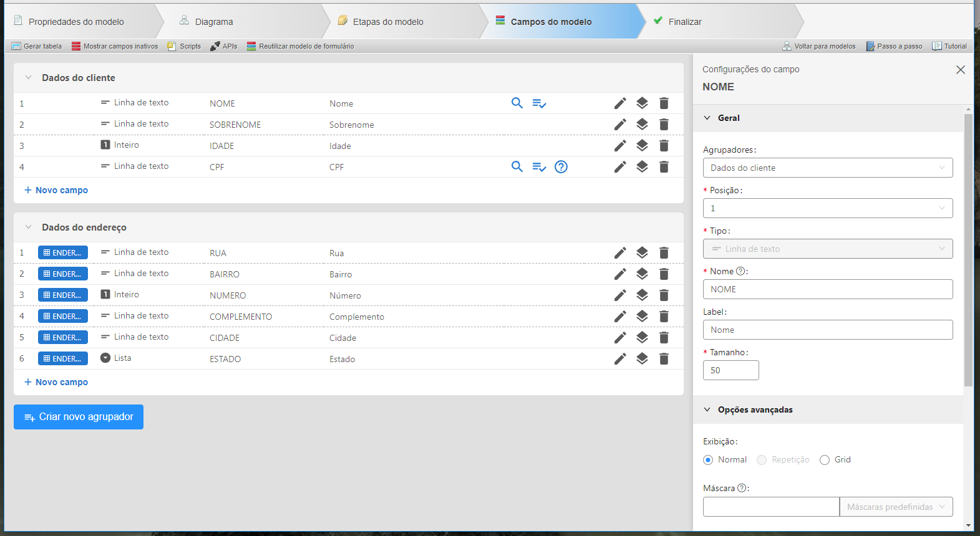Open layers icon for ESTADO row

point(642,359)
